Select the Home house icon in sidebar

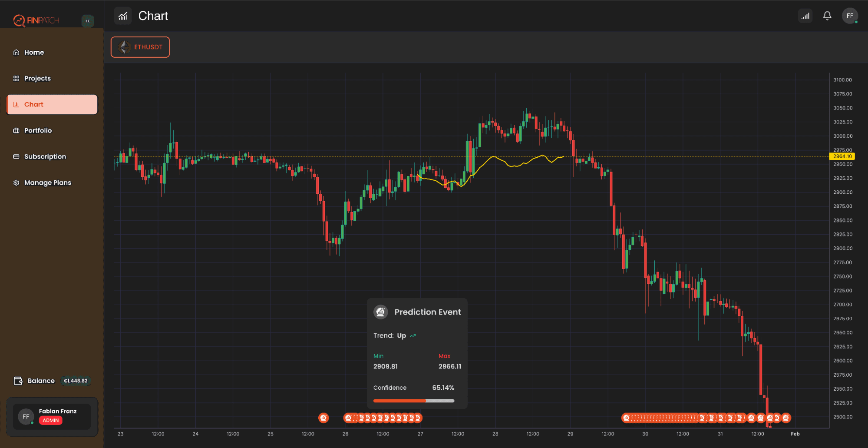(x=16, y=52)
